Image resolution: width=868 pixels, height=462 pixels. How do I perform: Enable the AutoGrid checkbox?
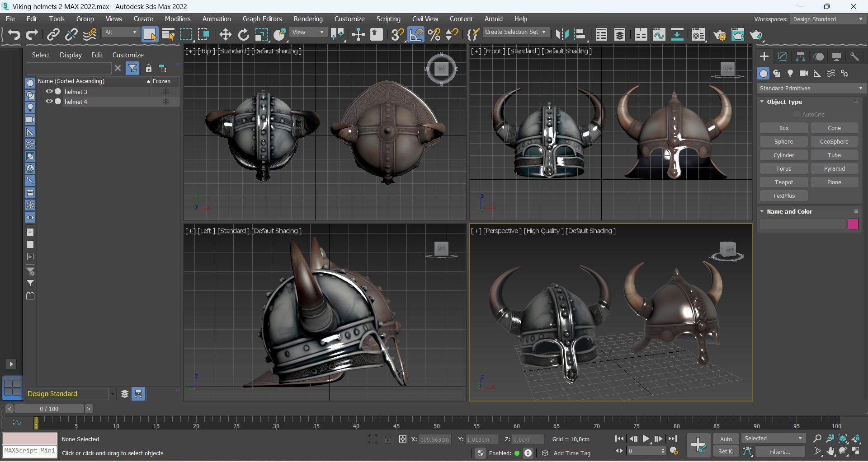coord(797,115)
